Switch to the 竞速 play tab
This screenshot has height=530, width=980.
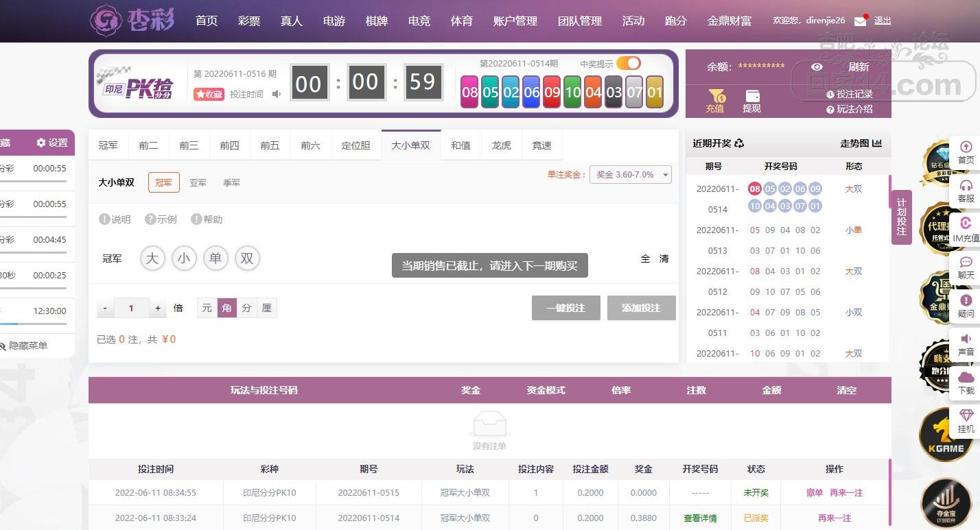[541, 145]
